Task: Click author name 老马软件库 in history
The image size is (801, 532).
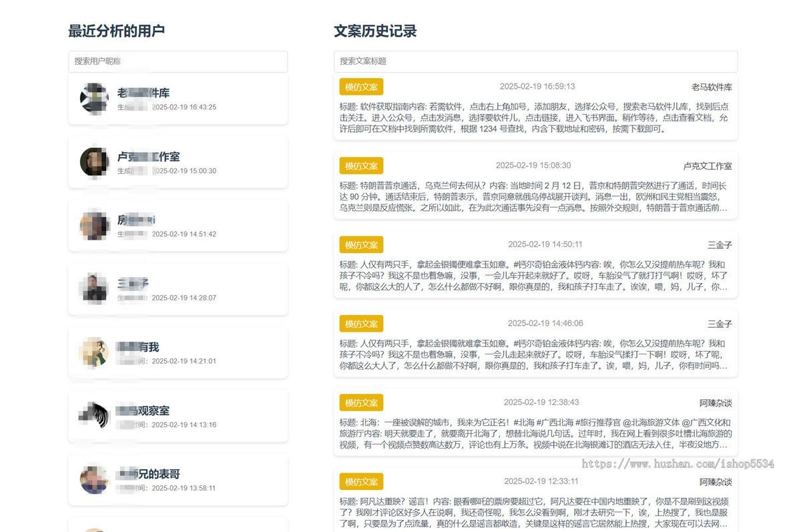Action: (x=712, y=87)
